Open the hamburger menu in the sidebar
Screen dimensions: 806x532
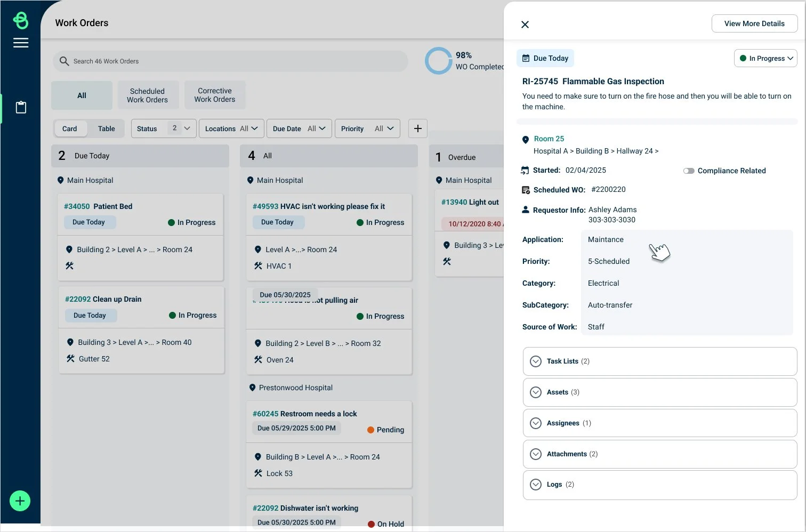pos(21,43)
